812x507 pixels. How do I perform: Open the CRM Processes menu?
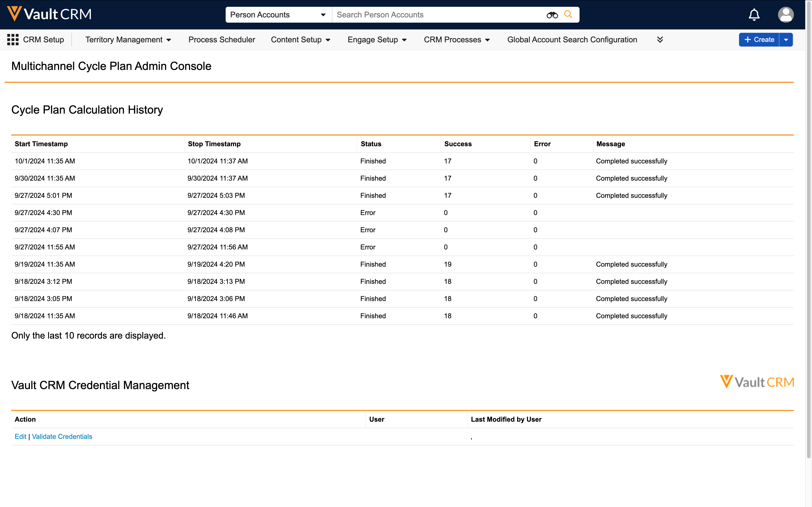[457, 40]
